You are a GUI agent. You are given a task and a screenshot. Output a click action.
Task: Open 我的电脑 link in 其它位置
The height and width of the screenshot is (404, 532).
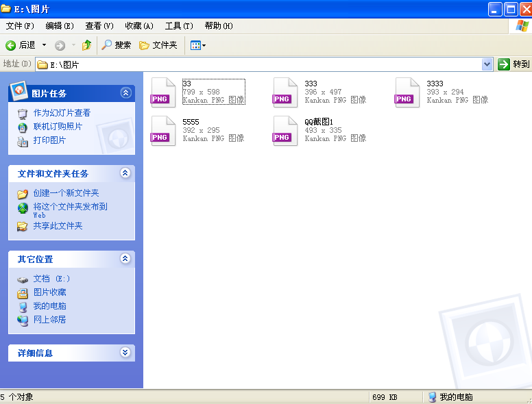pyautogui.click(x=49, y=306)
